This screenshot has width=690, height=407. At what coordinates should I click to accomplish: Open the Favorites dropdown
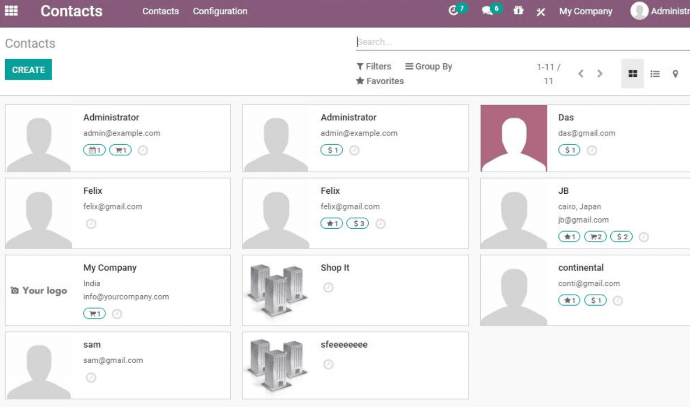click(x=380, y=81)
